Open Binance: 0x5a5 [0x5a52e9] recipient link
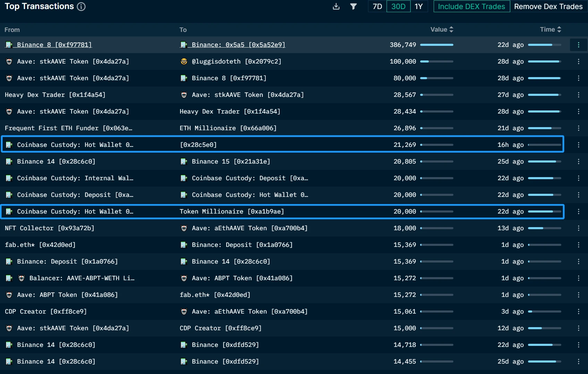Image resolution: width=588 pixels, height=374 pixels. [238, 45]
